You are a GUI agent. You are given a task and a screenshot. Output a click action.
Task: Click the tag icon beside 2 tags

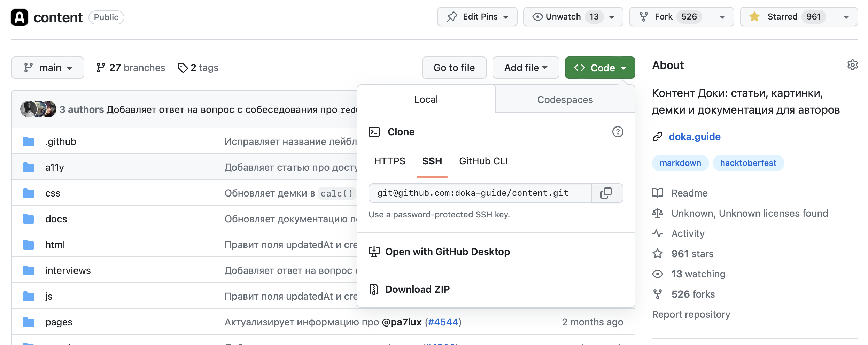point(183,68)
